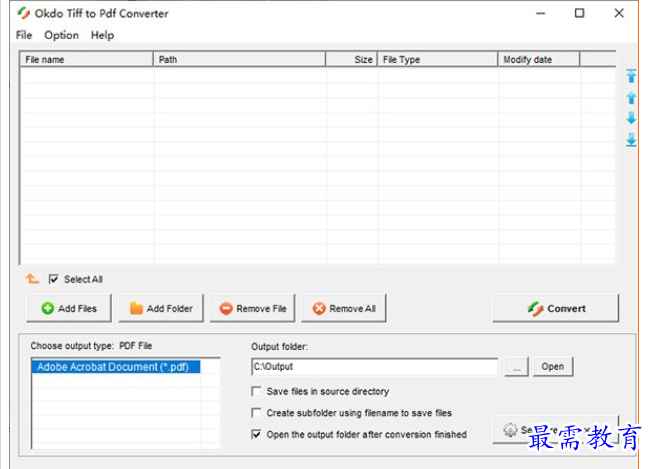Screen dimensions: 650x469
Task: Enable Create subfolder using filename option
Action: 257,413
